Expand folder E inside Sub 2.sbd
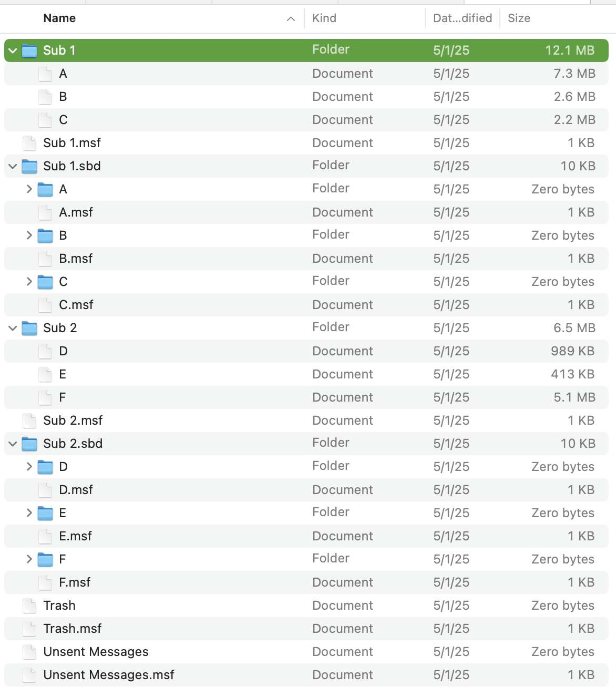The width and height of the screenshot is (616, 697). pyautogui.click(x=29, y=513)
